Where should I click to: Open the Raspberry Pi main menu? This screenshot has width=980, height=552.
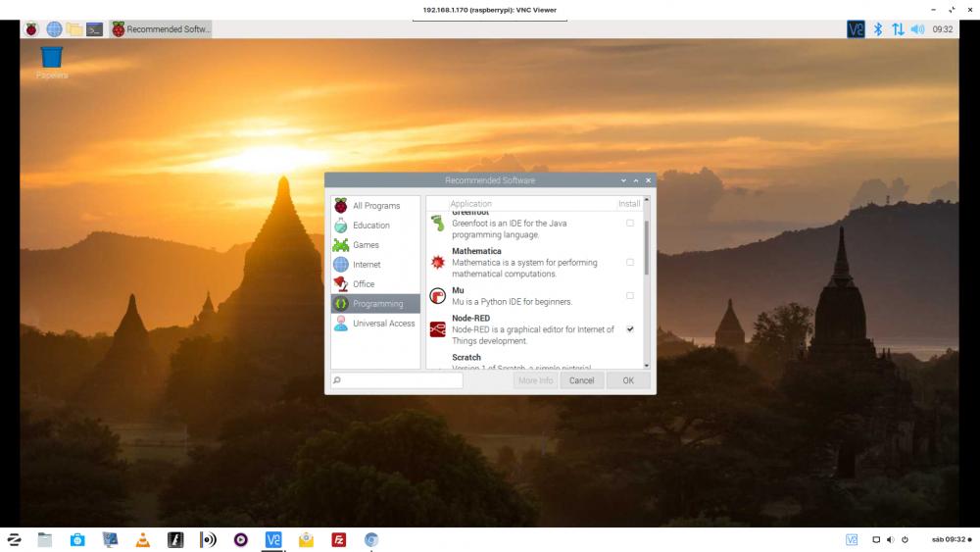pyautogui.click(x=31, y=28)
